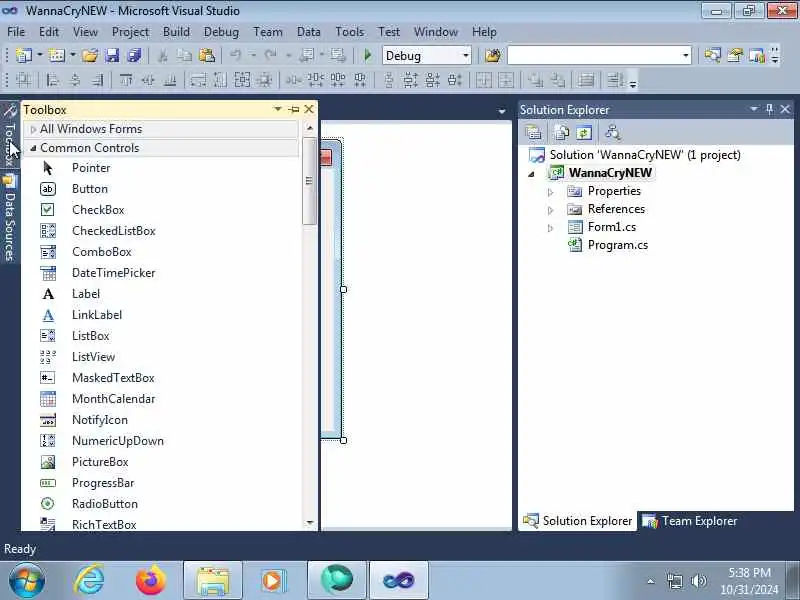The width and height of the screenshot is (800, 600).
Task: Open Properties Window from the top-right toolbar icon
Action: click(x=735, y=55)
